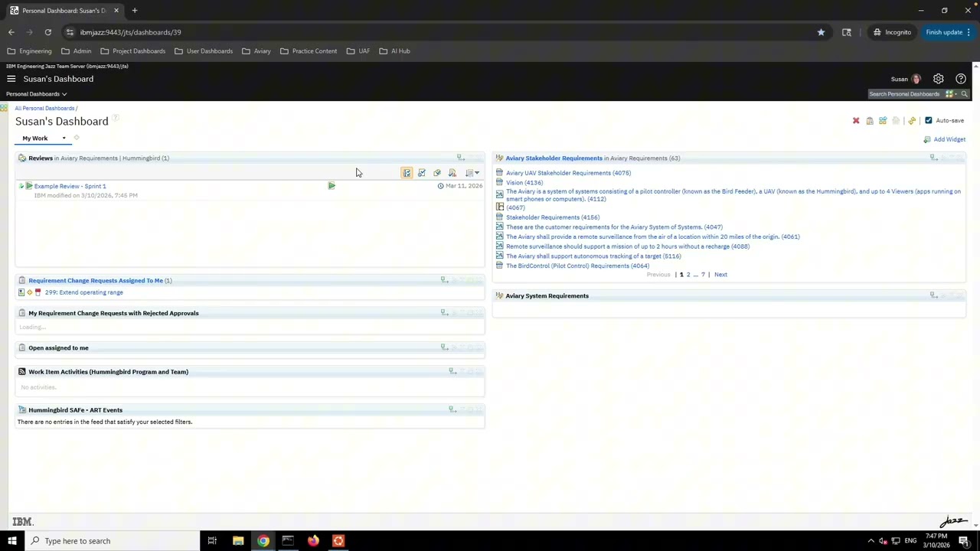This screenshot has height=551, width=980.
Task: Open My Work tab dropdown arrow
Action: click(64, 139)
